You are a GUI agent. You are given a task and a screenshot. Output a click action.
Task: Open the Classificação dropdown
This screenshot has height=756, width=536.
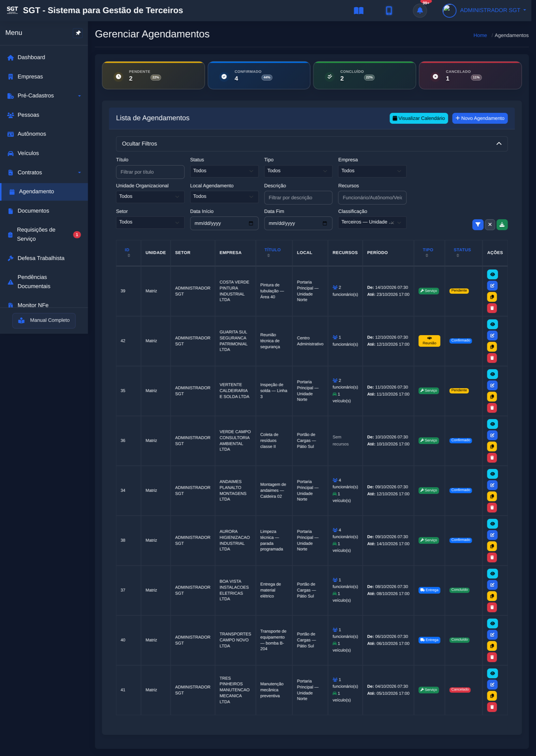tap(372, 222)
